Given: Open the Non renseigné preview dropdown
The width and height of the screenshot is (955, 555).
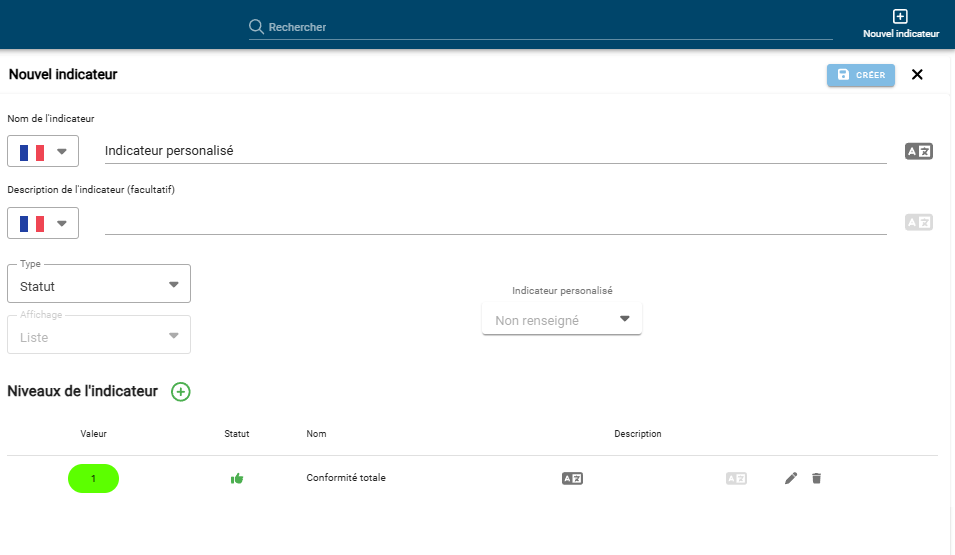Looking at the screenshot, I should pos(562,320).
